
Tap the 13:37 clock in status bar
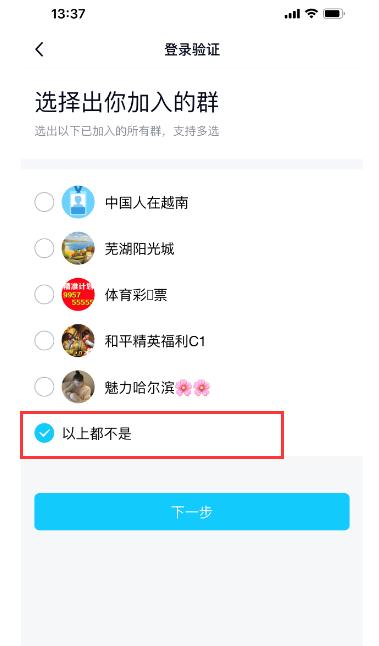[68, 14]
